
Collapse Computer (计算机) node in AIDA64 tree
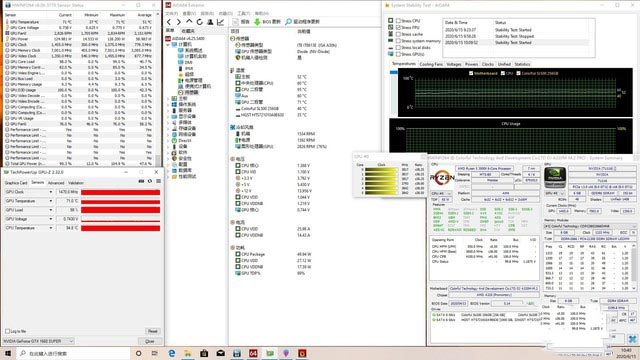(x=168, y=44)
